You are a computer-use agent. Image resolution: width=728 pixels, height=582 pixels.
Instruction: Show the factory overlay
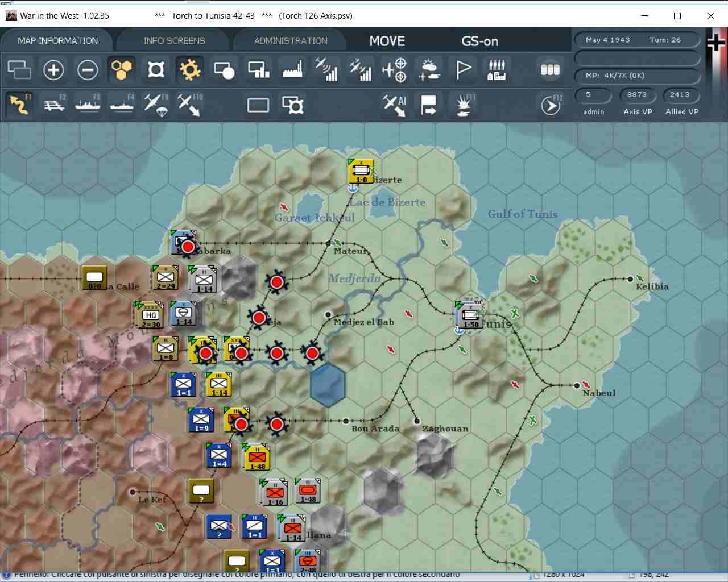pyautogui.click(x=292, y=70)
